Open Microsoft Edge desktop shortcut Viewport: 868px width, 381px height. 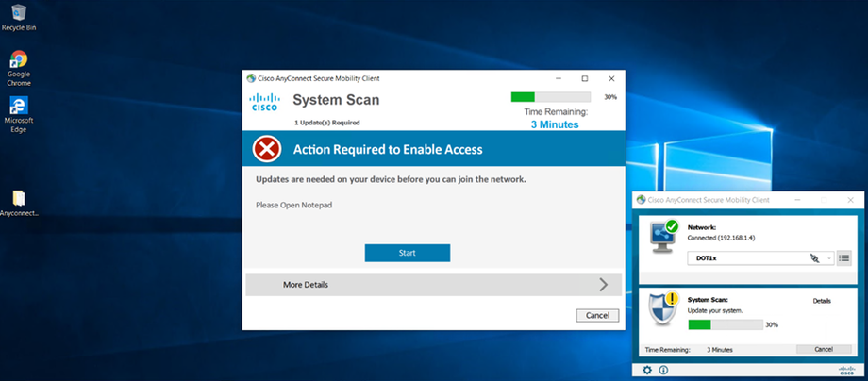coord(19,114)
